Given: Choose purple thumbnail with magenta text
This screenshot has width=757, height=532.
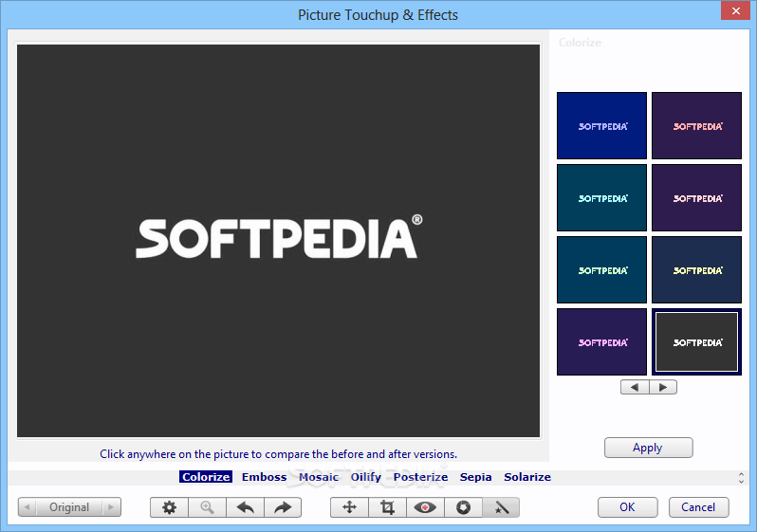Looking at the screenshot, I should [x=601, y=341].
